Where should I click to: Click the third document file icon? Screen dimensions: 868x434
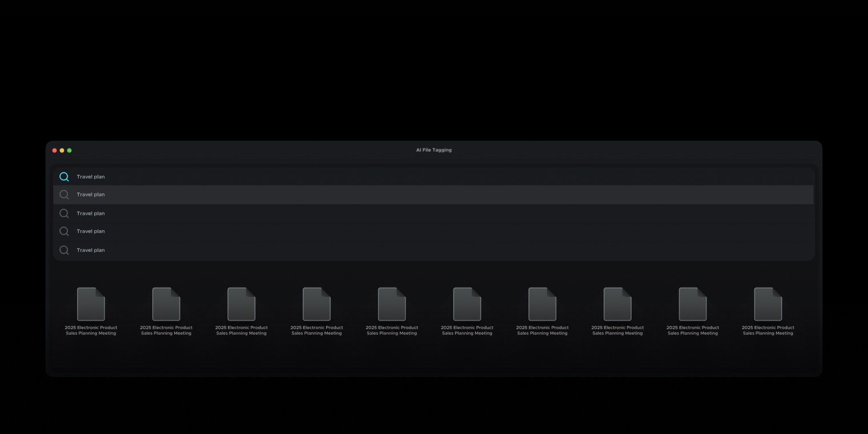pos(242,304)
